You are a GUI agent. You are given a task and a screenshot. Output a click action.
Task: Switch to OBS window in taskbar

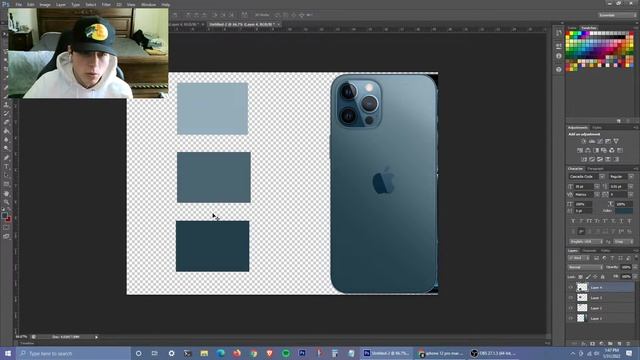(x=493, y=353)
